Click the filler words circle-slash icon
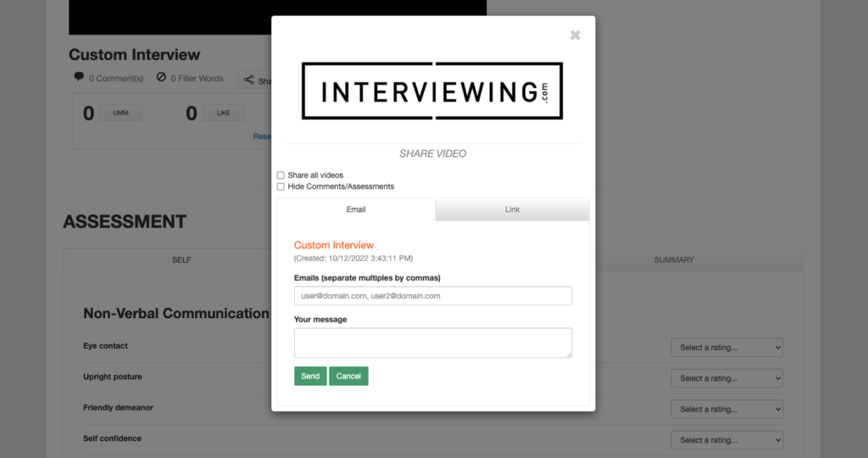Screen dimensions: 868x458 pos(161,77)
